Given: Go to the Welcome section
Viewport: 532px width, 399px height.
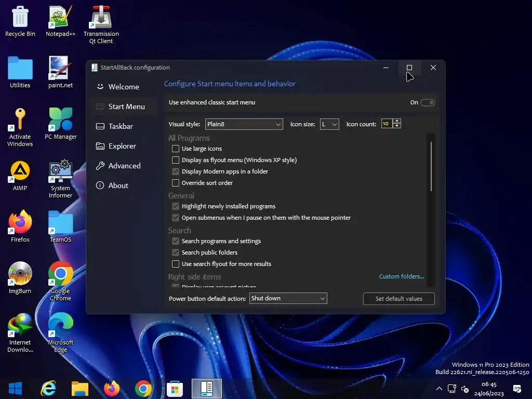Looking at the screenshot, I should coord(124,87).
